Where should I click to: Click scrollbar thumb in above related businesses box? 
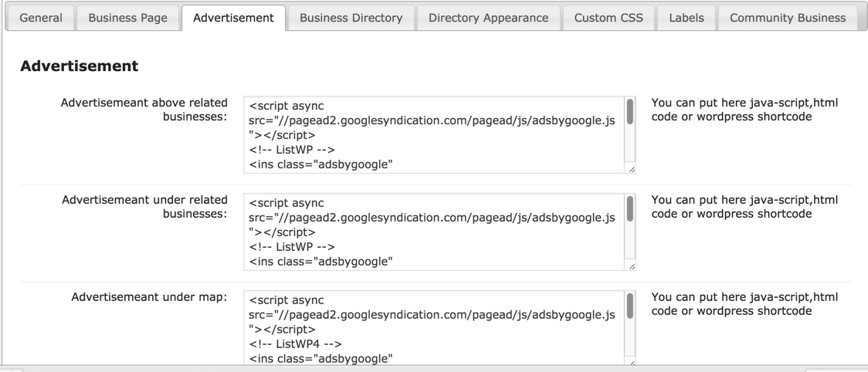(x=630, y=111)
